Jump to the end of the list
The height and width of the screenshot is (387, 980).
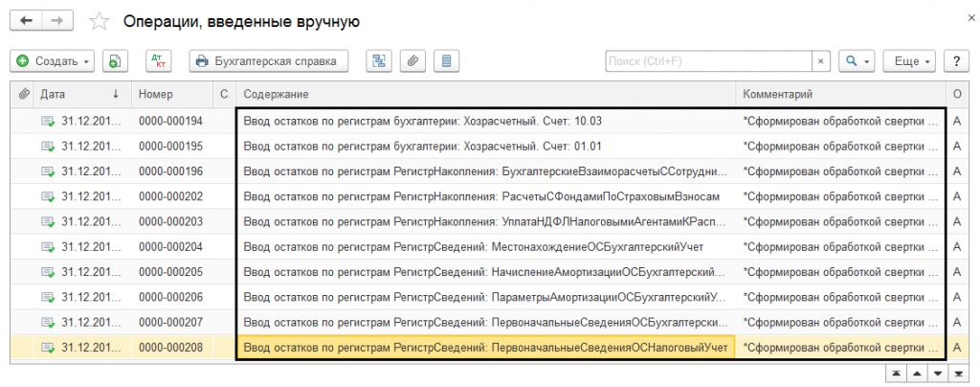pyautogui.click(x=958, y=372)
